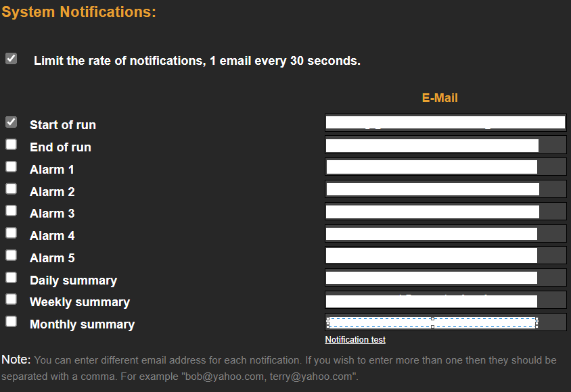
Task: Click the Weekly summary email field
Action: tap(432, 301)
